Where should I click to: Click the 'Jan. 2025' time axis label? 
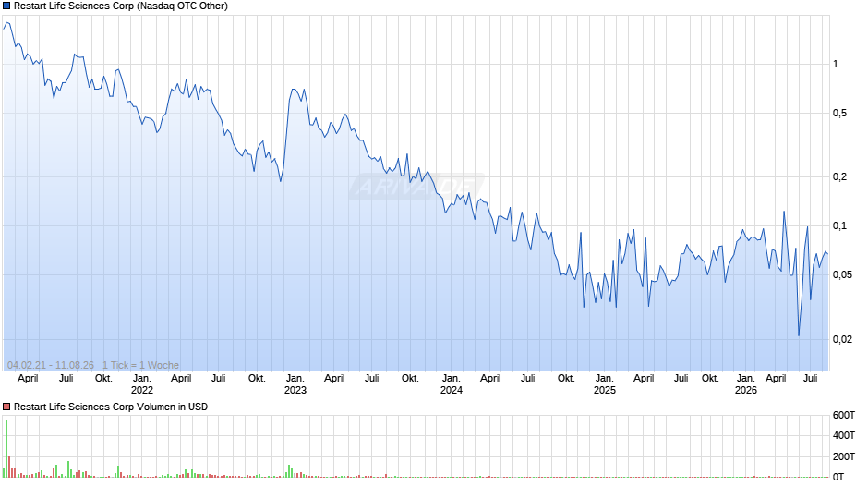click(605, 384)
